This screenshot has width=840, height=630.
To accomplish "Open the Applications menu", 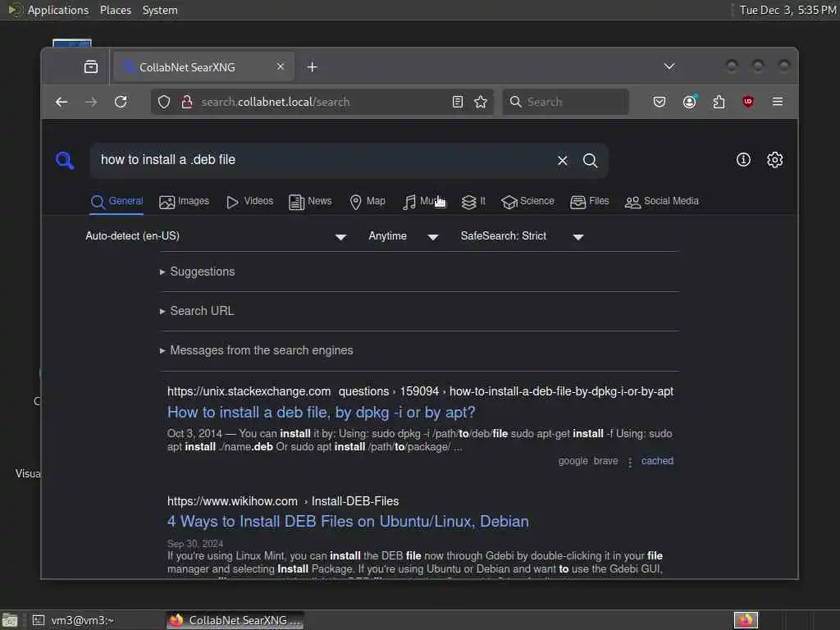I will pyautogui.click(x=58, y=10).
